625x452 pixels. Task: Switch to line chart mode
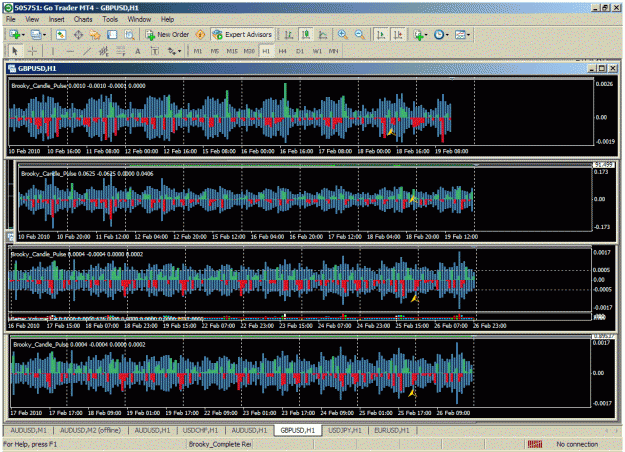click(323, 35)
